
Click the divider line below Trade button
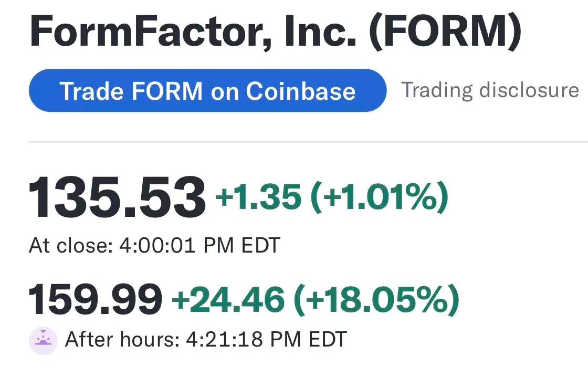(x=308, y=142)
